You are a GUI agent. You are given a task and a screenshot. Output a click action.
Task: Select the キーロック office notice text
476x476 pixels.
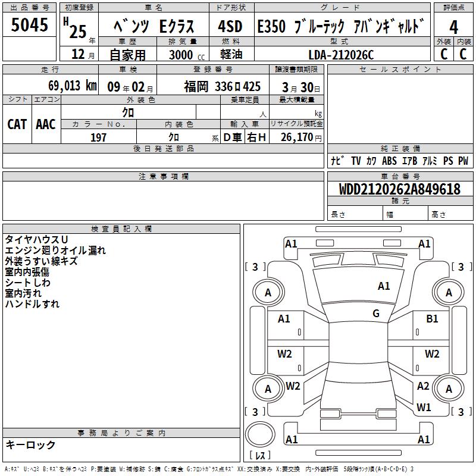click(30, 444)
